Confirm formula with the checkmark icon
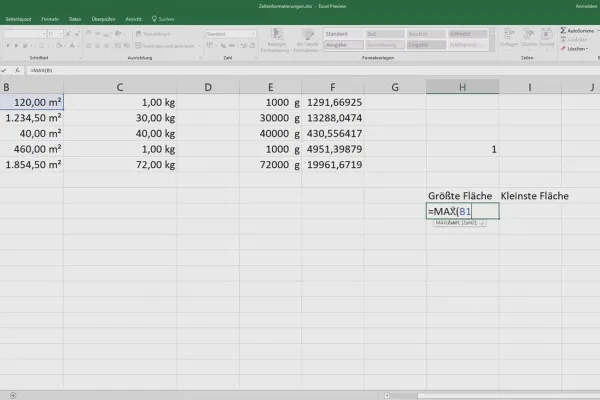 [x=4, y=70]
